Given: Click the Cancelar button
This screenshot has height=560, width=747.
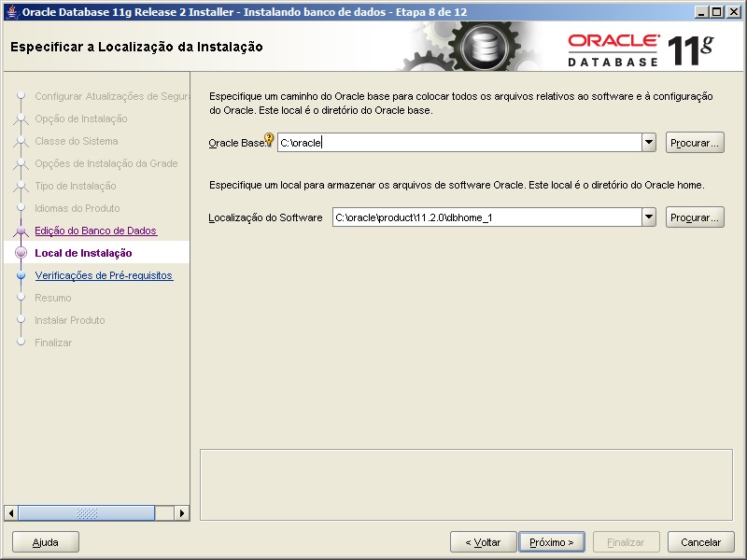Looking at the screenshot, I should 699,541.
